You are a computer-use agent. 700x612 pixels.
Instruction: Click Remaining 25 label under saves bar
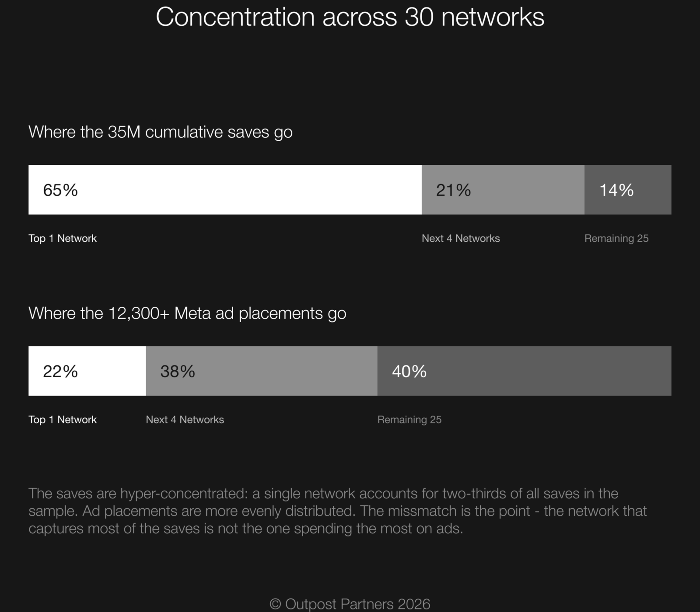tap(616, 238)
